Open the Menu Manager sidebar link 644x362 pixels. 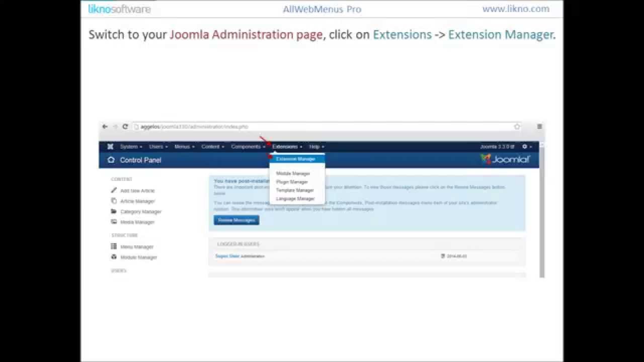(137, 247)
